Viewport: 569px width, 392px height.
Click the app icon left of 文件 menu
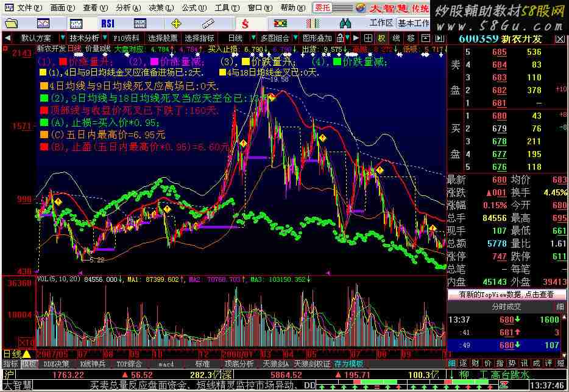(x=8, y=7)
